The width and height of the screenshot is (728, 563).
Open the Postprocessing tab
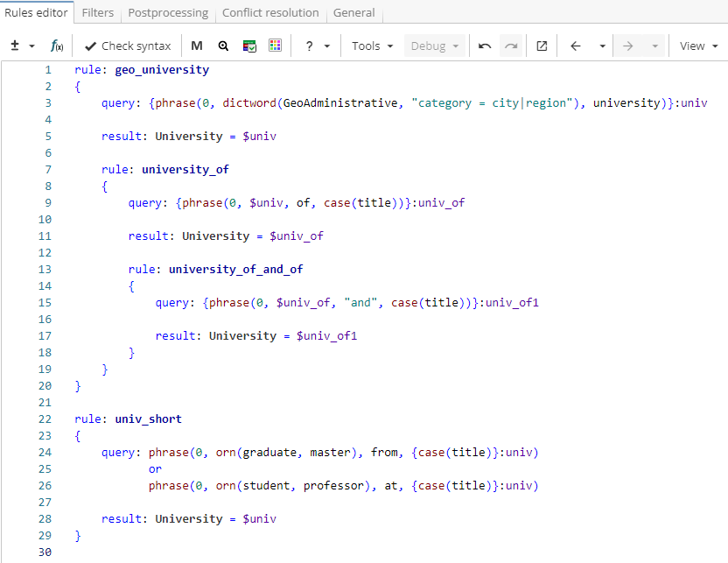(168, 13)
